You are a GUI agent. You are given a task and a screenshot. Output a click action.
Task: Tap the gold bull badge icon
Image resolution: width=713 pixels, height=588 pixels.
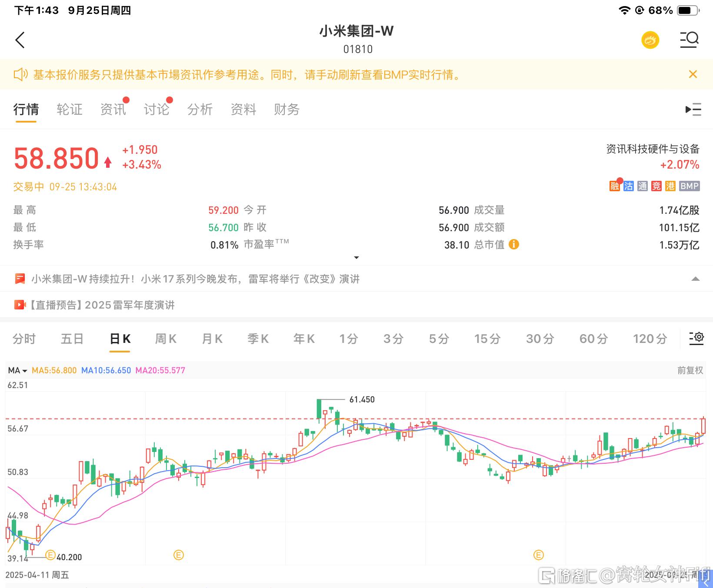point(650,40)
